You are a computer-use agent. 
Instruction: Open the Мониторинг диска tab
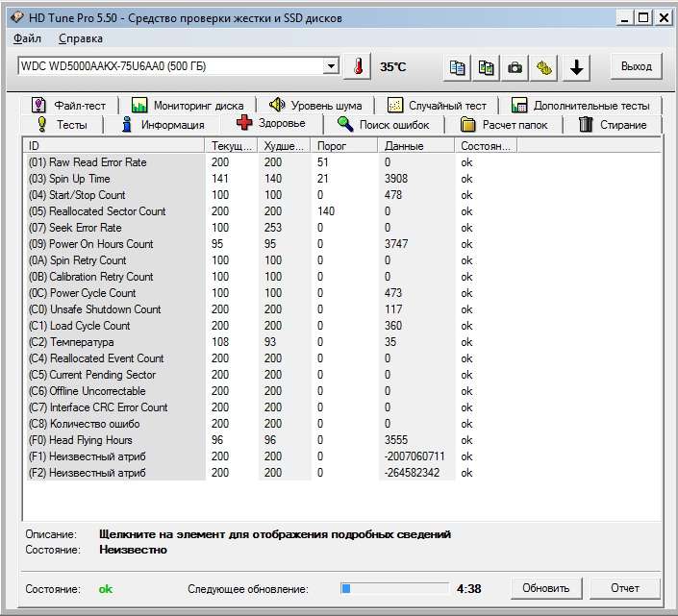[x=188, y=106]
